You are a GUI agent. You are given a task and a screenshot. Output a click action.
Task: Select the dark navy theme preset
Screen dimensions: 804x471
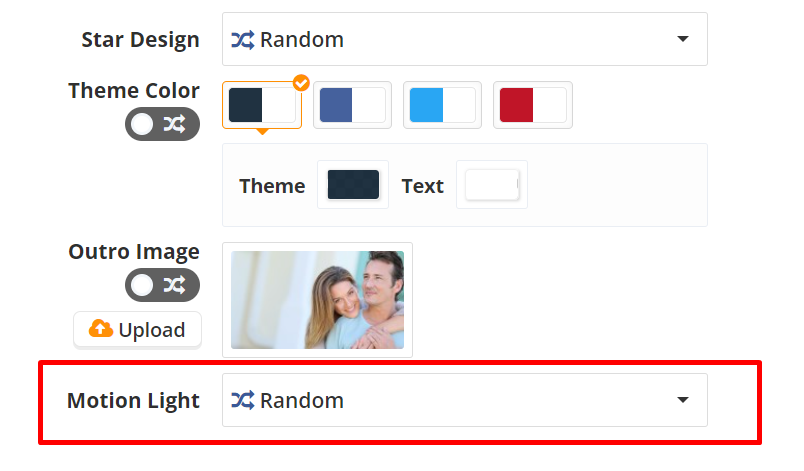(x=262, y=105)
